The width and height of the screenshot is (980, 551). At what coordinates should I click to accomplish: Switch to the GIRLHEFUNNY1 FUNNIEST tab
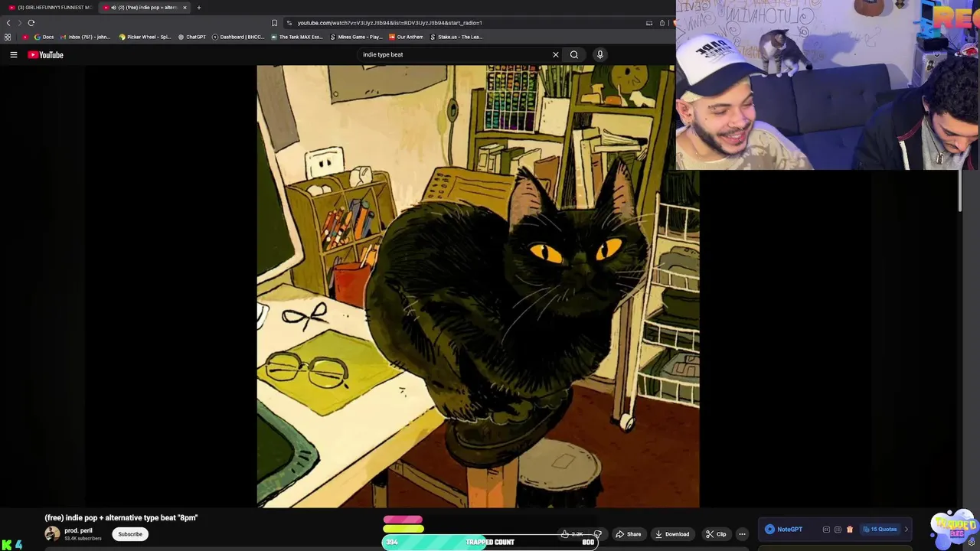[x=50, y=8]
